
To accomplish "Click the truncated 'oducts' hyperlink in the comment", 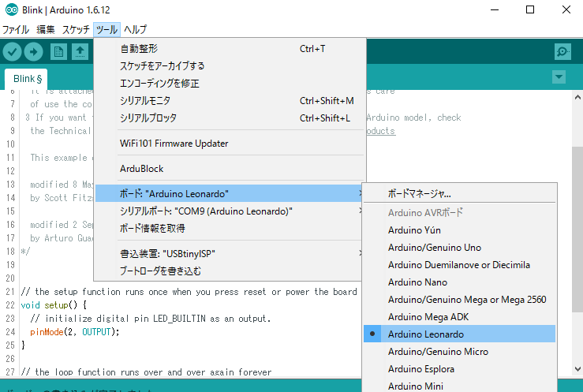I will (x=381, y=131).
